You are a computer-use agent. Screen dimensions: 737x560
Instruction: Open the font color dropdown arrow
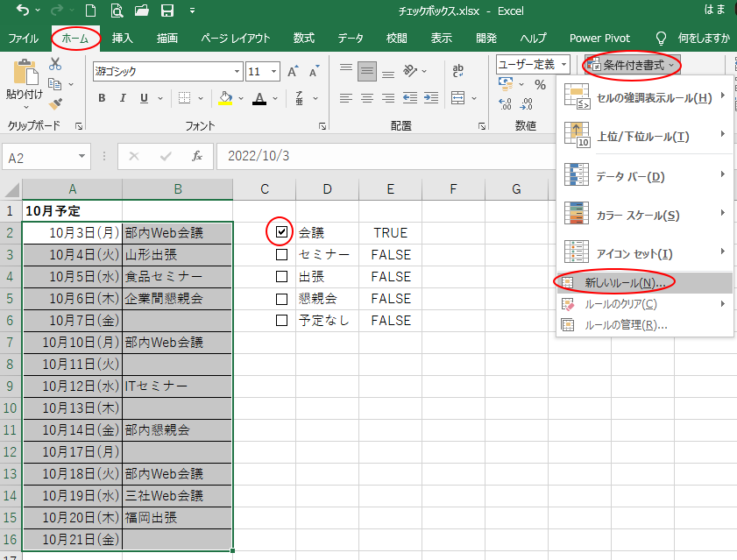point(275,98)
